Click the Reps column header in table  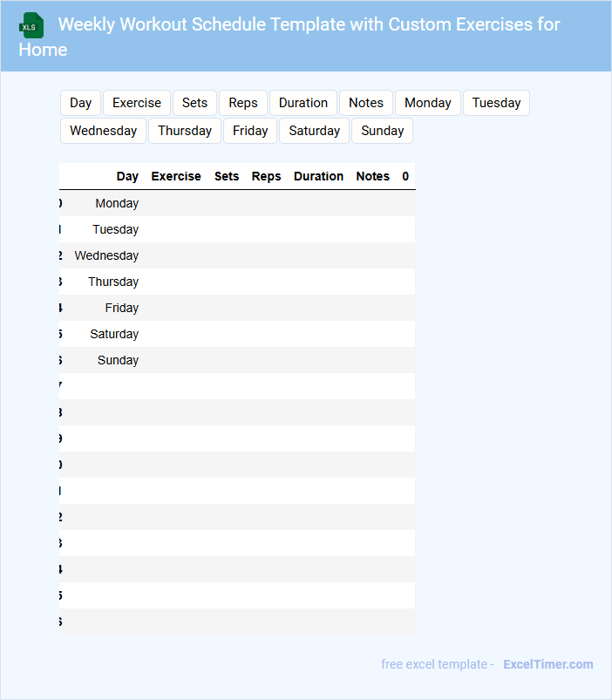click(266, 176)
